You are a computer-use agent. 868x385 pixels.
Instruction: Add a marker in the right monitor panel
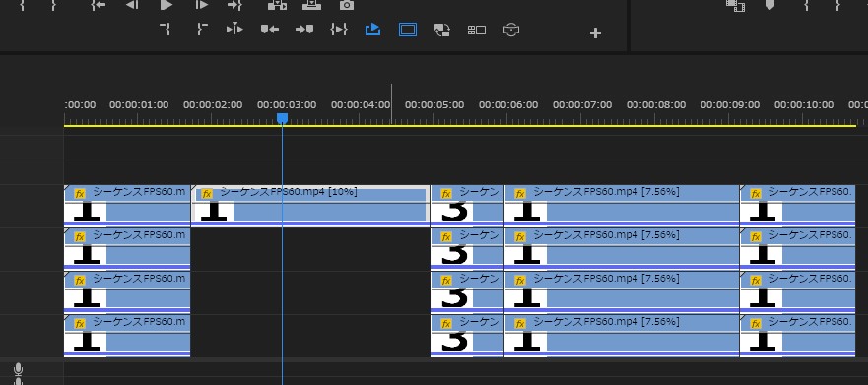coord(770,4)
